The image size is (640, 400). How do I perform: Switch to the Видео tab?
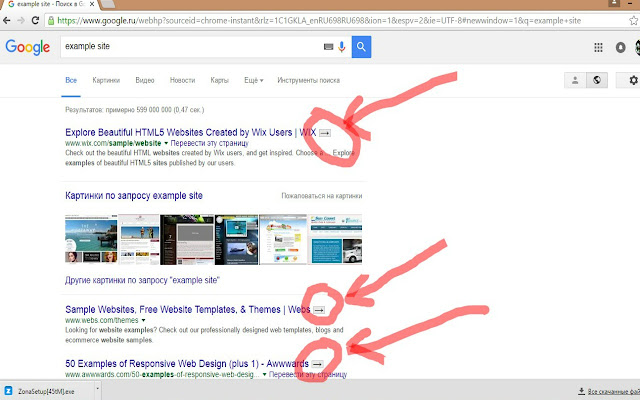[145, 80]
